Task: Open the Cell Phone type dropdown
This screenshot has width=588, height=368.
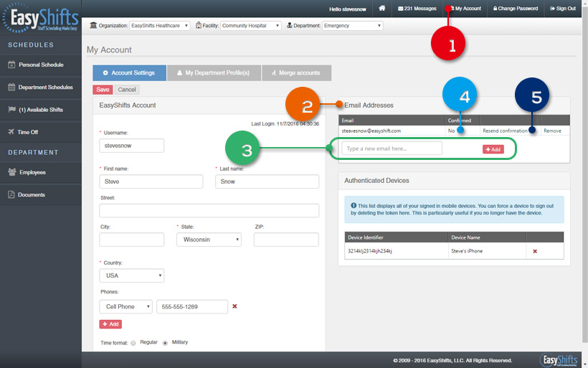Action: pyautogui.click(x=125, y=306)
